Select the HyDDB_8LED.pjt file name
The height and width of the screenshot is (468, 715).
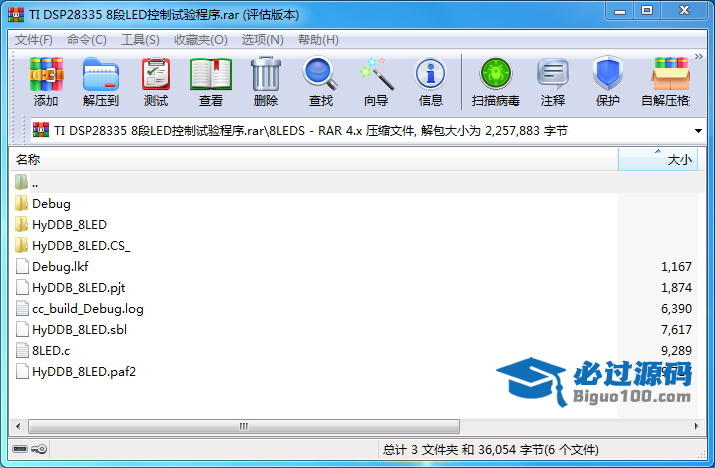[x=78, y=287]
